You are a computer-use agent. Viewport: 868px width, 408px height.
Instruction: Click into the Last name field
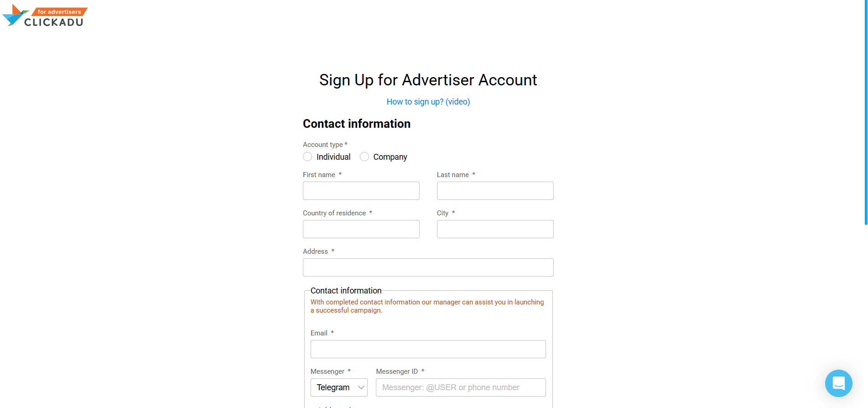(x=495, y=191)
